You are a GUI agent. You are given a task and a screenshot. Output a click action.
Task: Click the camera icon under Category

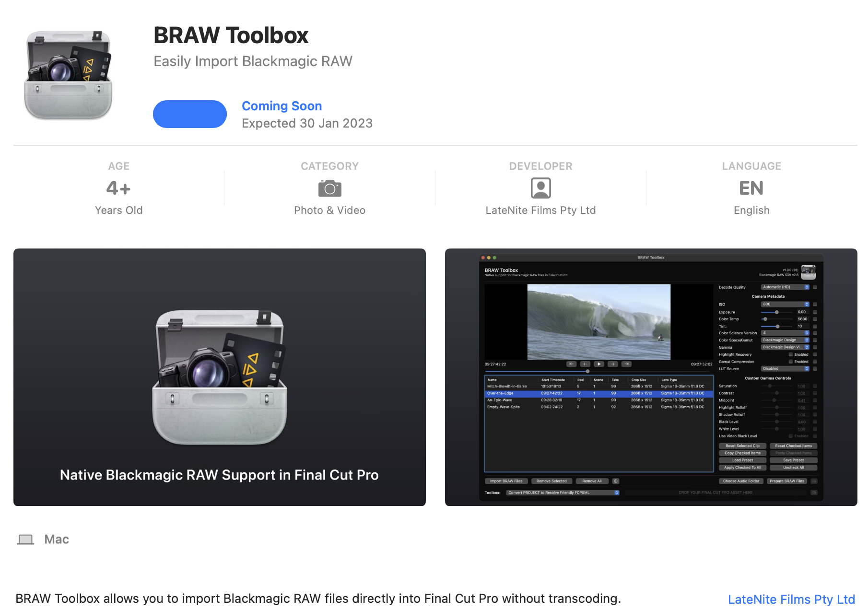(330, 188)
